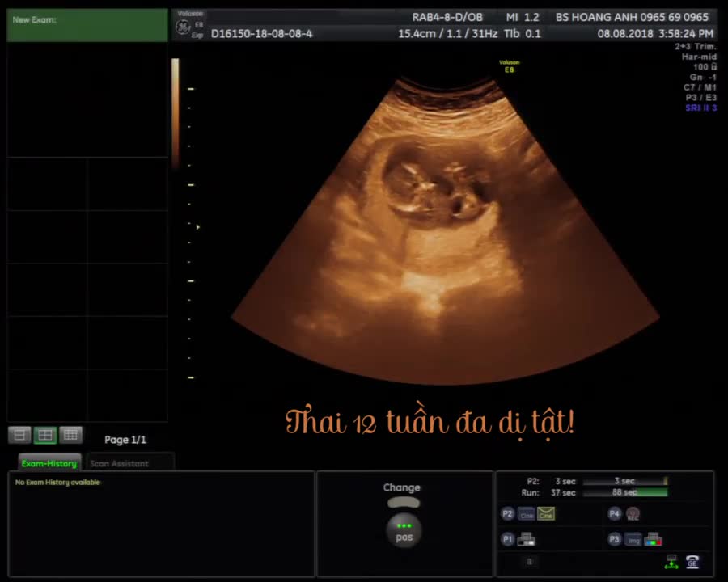728x582 pixels.
Task: Click the Page 1/1 indicator
Action: 125,440
